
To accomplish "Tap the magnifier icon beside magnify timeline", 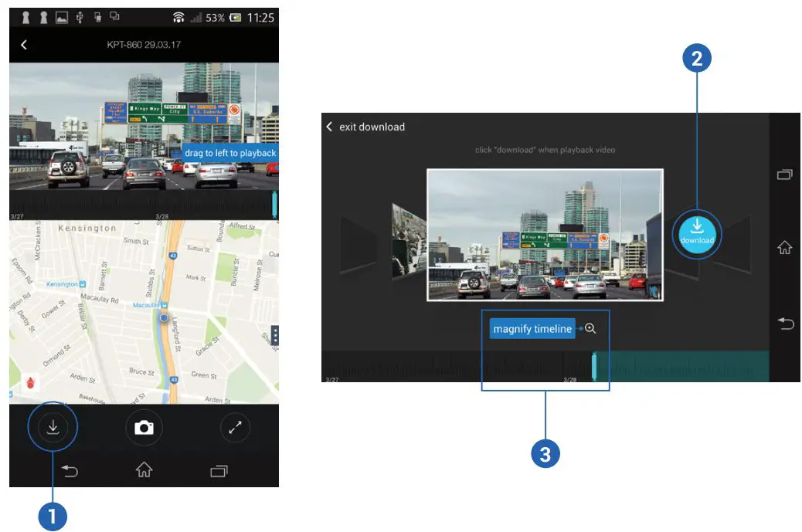I will pyautogui.click(x=589, y=328).
